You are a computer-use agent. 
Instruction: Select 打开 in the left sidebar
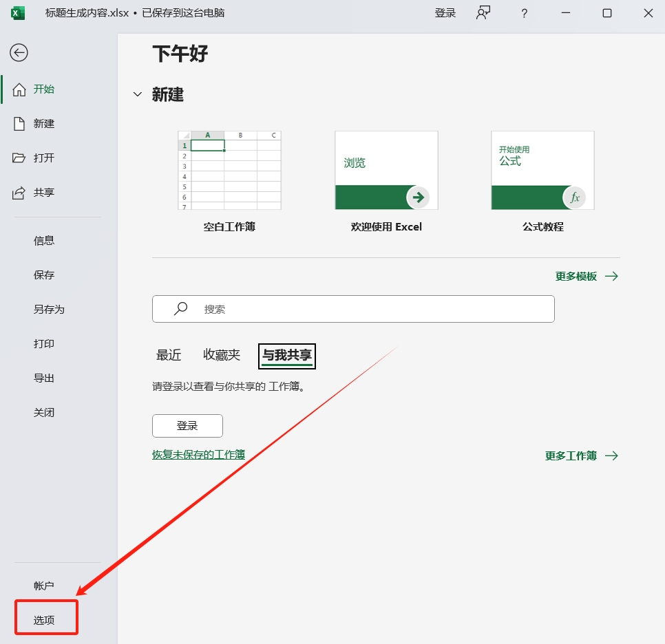click(43, 158)
